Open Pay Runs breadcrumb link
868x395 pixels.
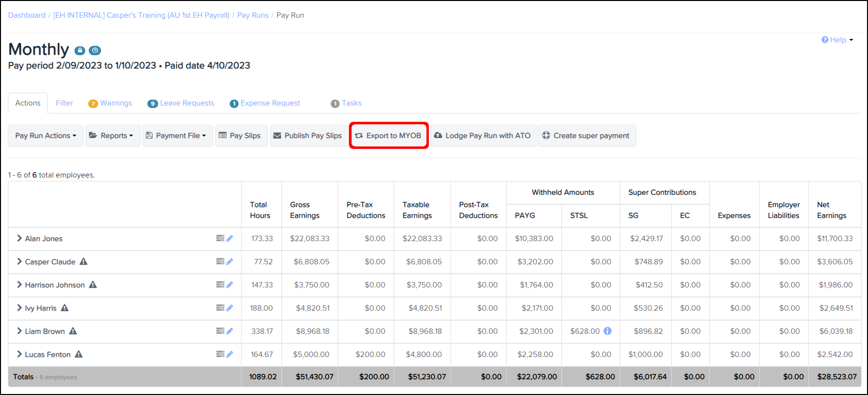pos(253,15)
